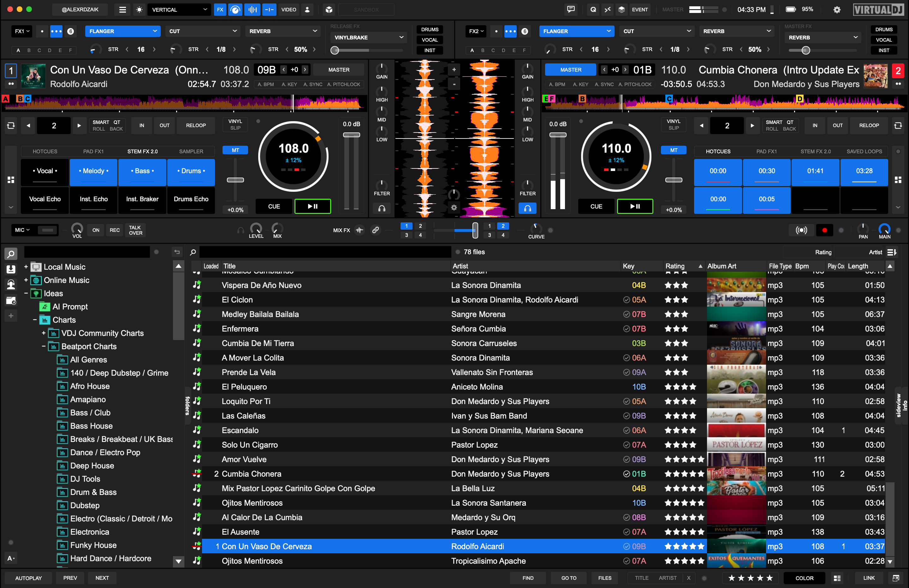Open the VERTICAL layout dropdown
Screen dimensions: 909x588
[x=179, y=9]
